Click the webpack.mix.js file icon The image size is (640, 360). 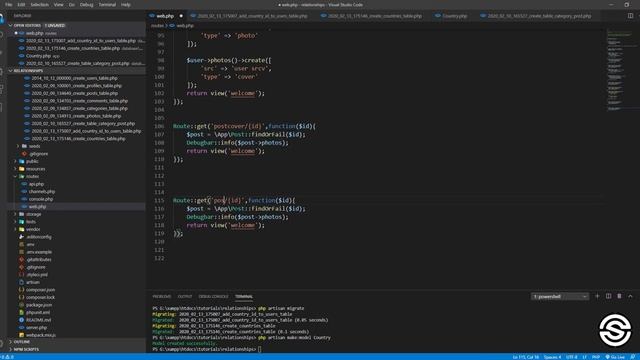[x=22, y=335]
